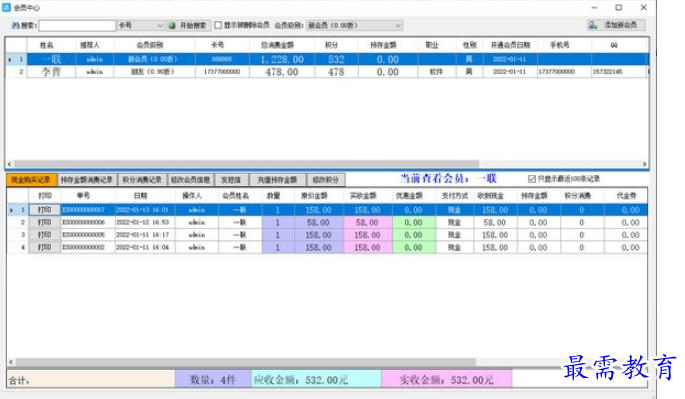Screen dimensions: 685x399
Task: Click the 会员中心 app icon in title bar
Action: 6,7
